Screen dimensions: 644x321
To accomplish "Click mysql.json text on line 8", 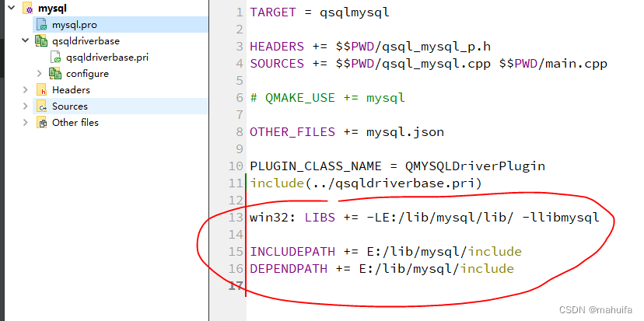I will pos(405,132).
